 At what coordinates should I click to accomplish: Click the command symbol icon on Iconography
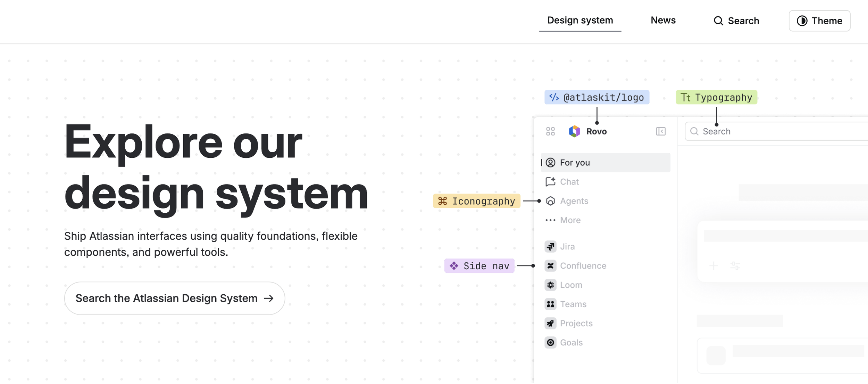tap(442, 201)
